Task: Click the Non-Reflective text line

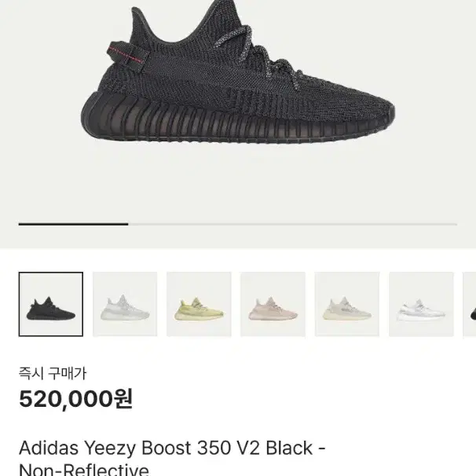Action: point(84,469)
